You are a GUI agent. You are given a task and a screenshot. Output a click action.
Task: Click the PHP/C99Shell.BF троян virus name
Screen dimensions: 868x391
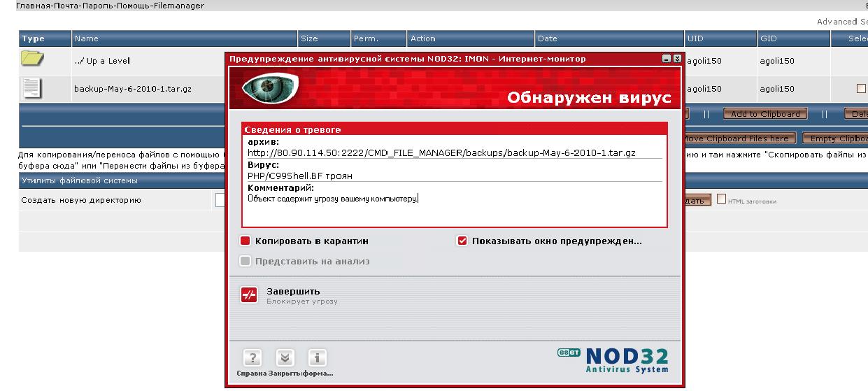click(x=300, y=176)
